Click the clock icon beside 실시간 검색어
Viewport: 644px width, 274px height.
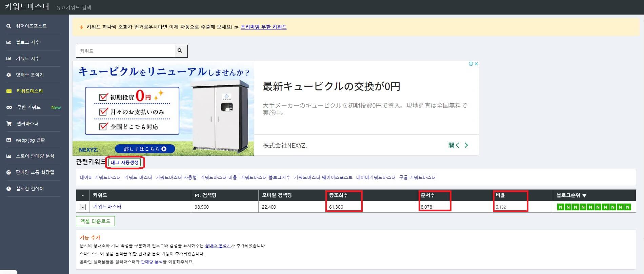9,189
